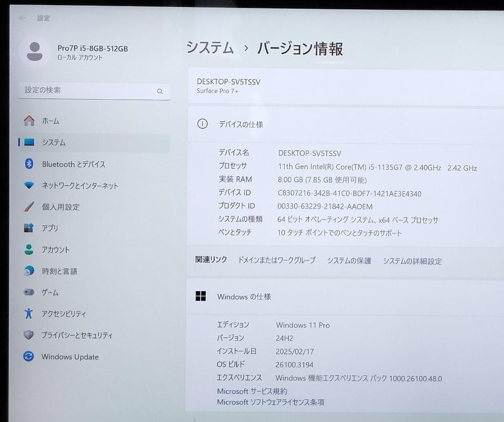Open 個人用設定 (personalization) settings
The width and height of the screenshot is (504, 422).
click(60, 207)
